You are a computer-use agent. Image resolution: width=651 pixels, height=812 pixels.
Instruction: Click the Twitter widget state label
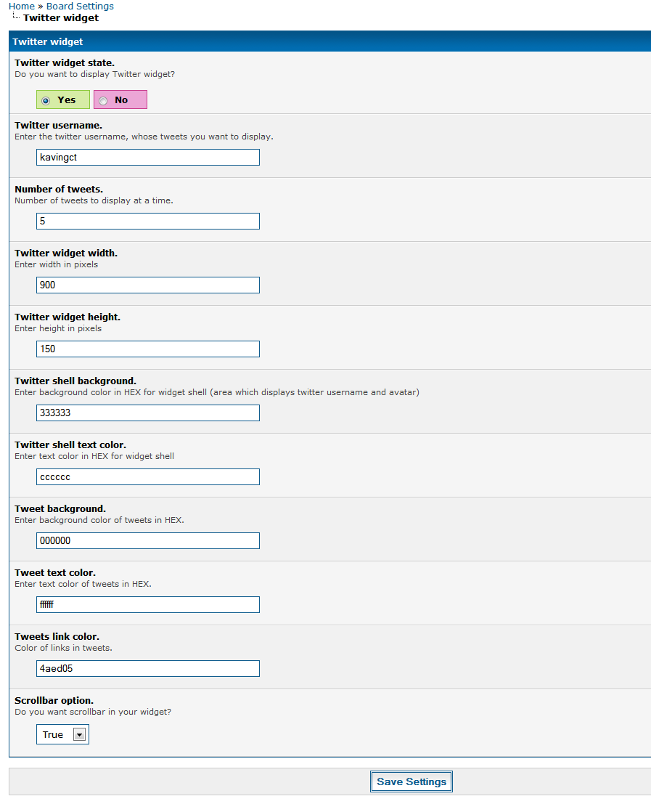point(65,63)
